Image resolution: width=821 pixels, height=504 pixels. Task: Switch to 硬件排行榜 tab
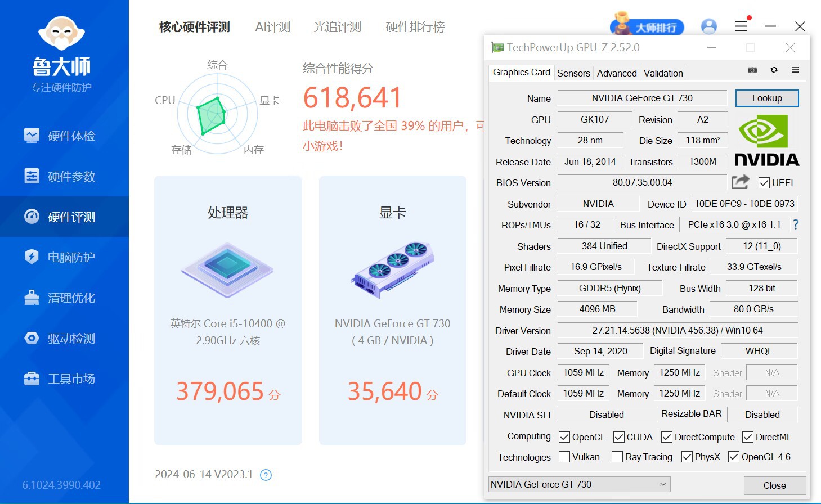pyautogui.click(x=415, y=27)
